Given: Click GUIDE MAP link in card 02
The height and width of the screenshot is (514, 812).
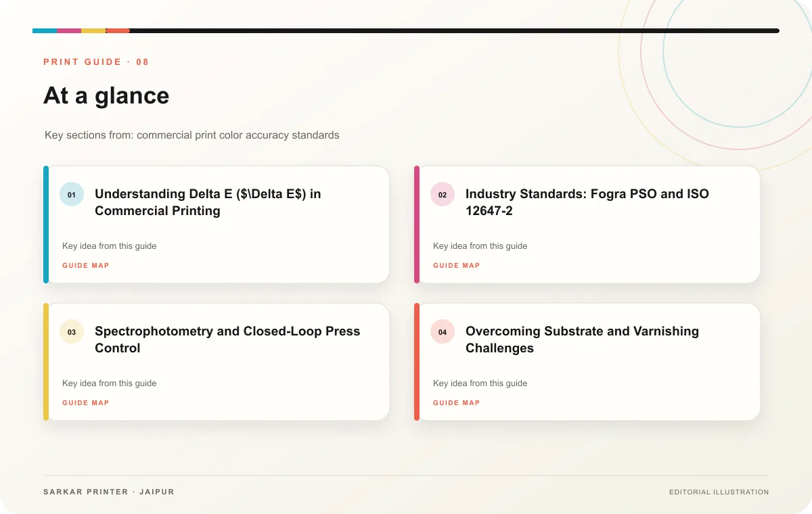Looking at the screenshot, I should pyautogui.click(x=457, y=266).
